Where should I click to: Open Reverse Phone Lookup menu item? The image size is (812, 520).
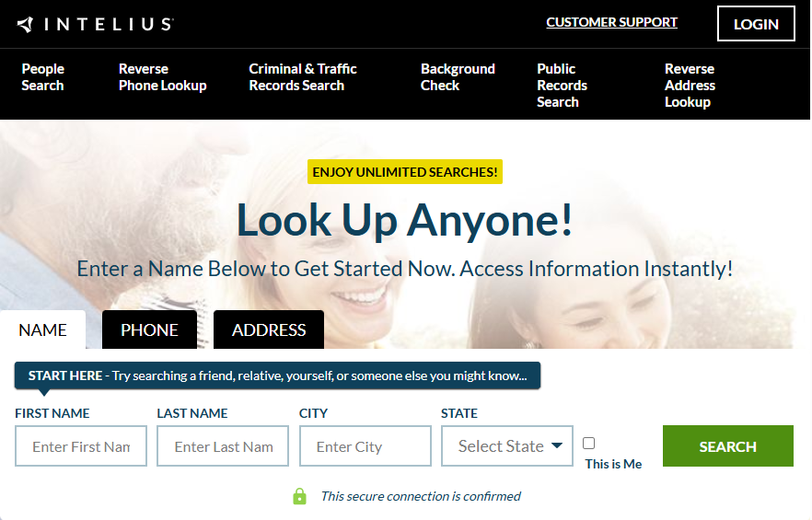click(x=163, y=77)
